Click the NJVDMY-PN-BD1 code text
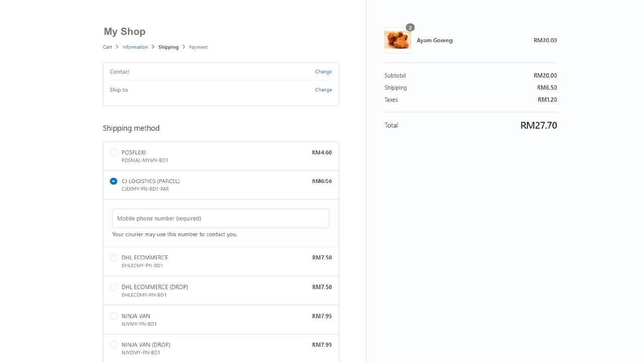The height and width of the screenshot is (362, 644). click(x=141, y=353)
